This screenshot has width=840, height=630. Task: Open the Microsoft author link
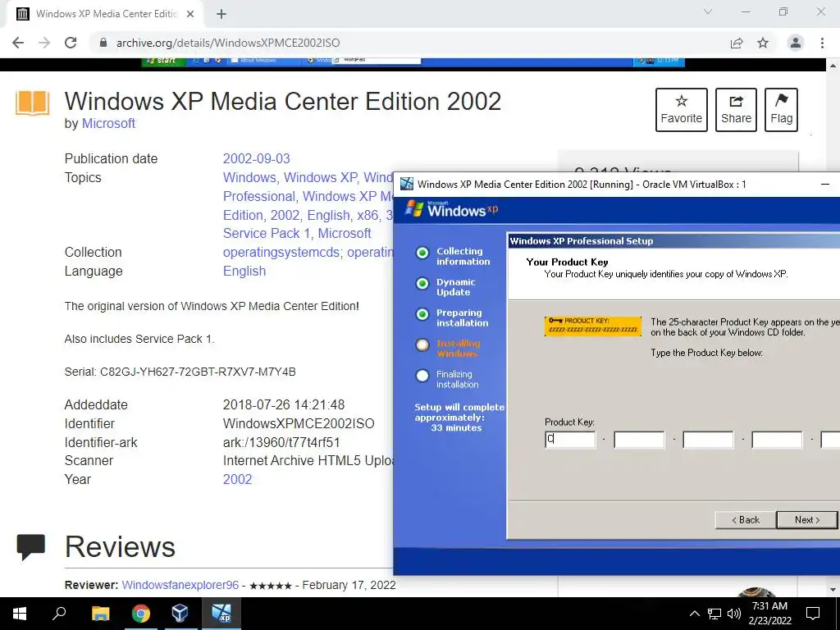point(108,123)
